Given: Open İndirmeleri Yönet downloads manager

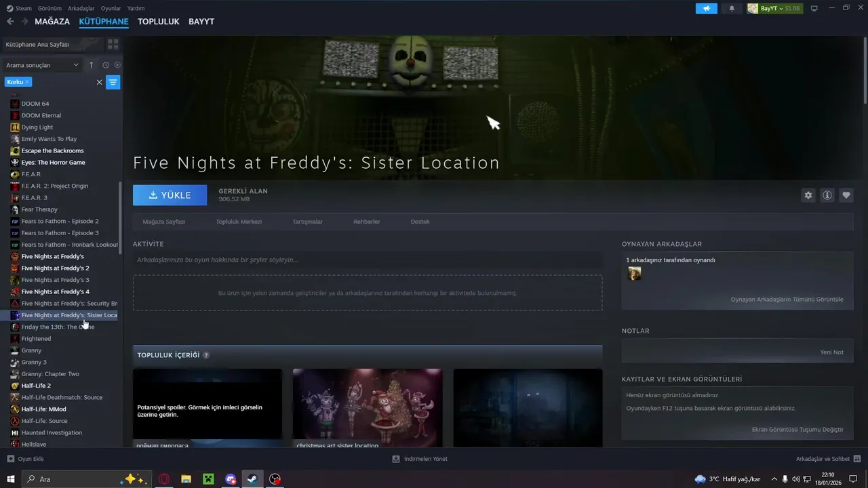Looking at the screenshot, I should tap(420, 459).
